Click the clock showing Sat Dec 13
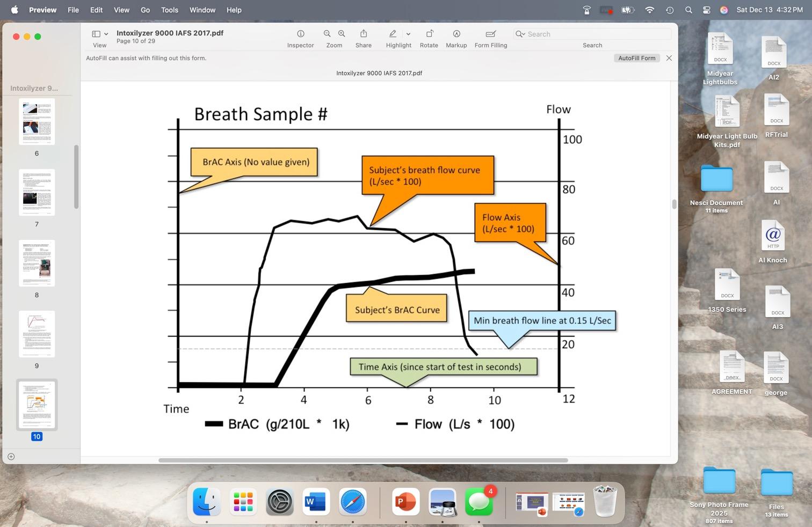Viewport: 812px width, 527px height. 770,10
